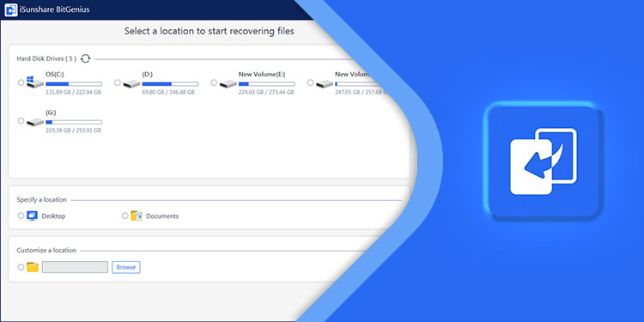Screen dimensions: 644x322
Task: Click the (G:) hard drive icon
Action: [35, 122]
